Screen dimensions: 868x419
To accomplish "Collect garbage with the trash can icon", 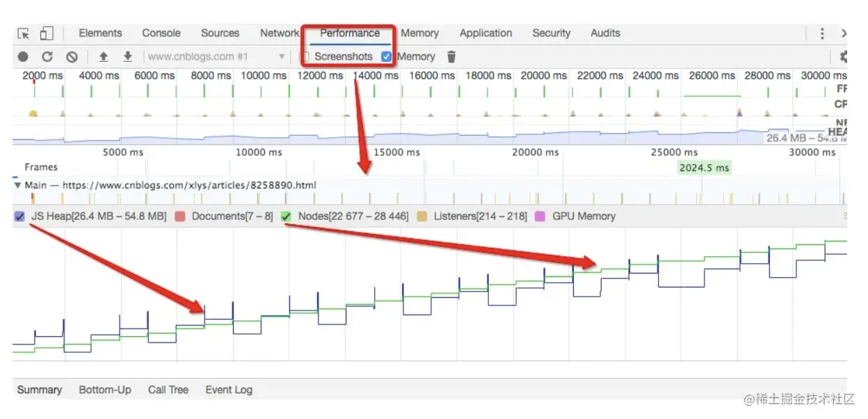I will [x=451, y=57].
